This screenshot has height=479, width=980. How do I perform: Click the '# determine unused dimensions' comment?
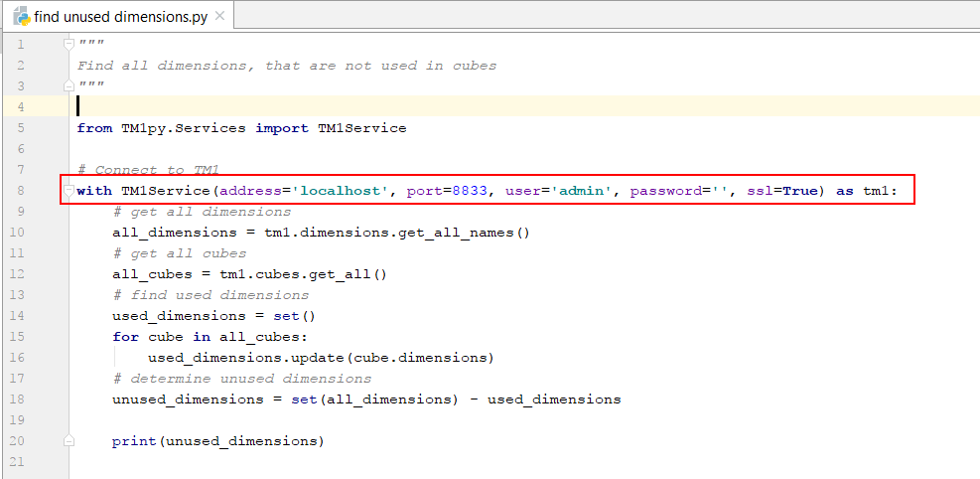coord(241,379)
